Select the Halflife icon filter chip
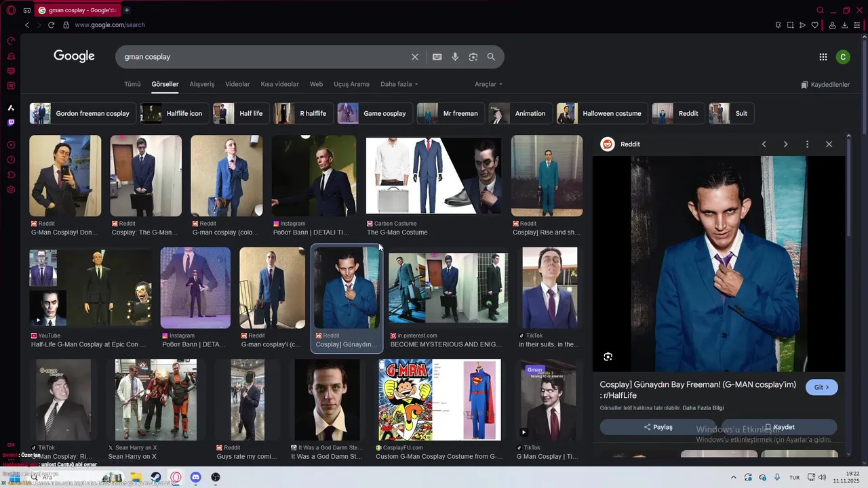This screenshot has height=488, width=868. [x=174, y=113]
